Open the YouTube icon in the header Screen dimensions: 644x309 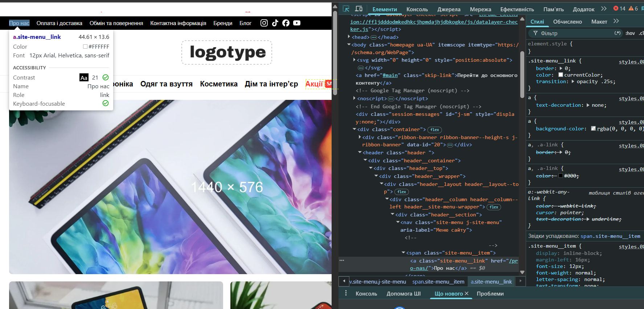(297, 23)
